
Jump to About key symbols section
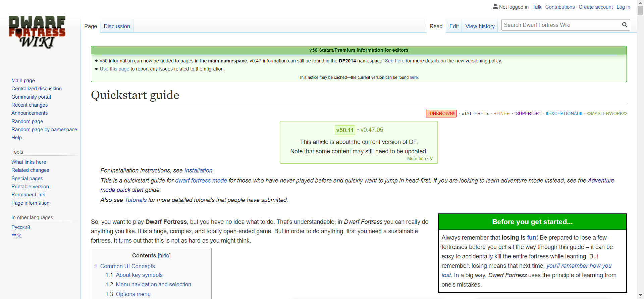139,275
